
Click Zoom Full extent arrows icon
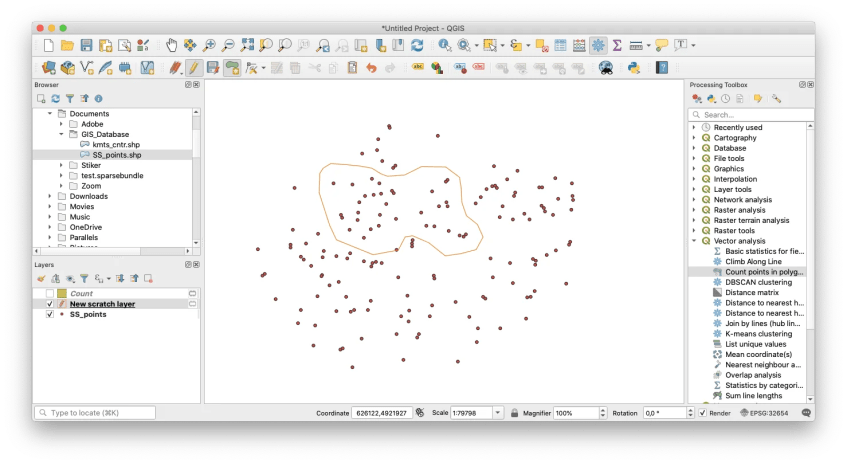[x=247, y=45]
